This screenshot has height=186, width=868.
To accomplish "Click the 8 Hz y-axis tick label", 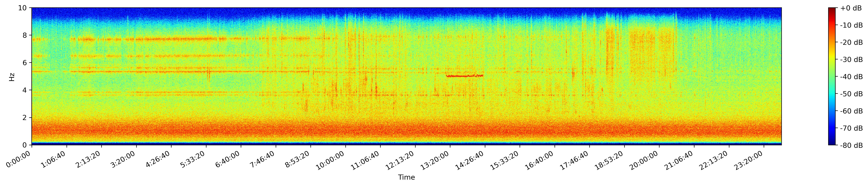I will point(25,35).
